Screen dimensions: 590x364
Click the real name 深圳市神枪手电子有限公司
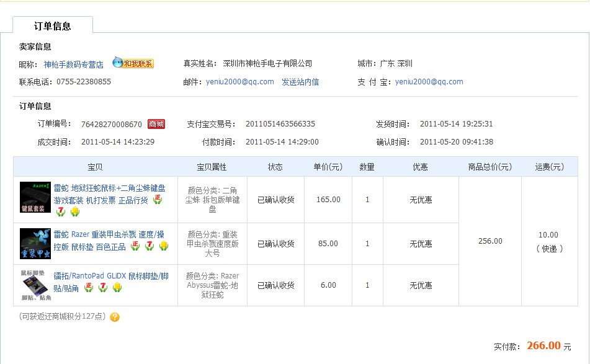point(267,63)
